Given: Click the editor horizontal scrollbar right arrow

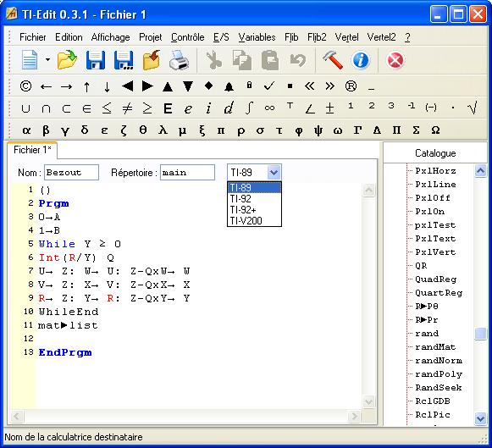Looking at the screenshot, I should 355,417.
